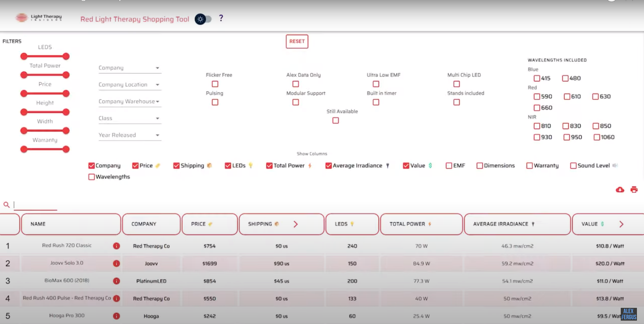Image resolution: width=644 pixels, height=324 pixels.
Task: Click the $13.8 / Watt value cell
Action: 610,298
